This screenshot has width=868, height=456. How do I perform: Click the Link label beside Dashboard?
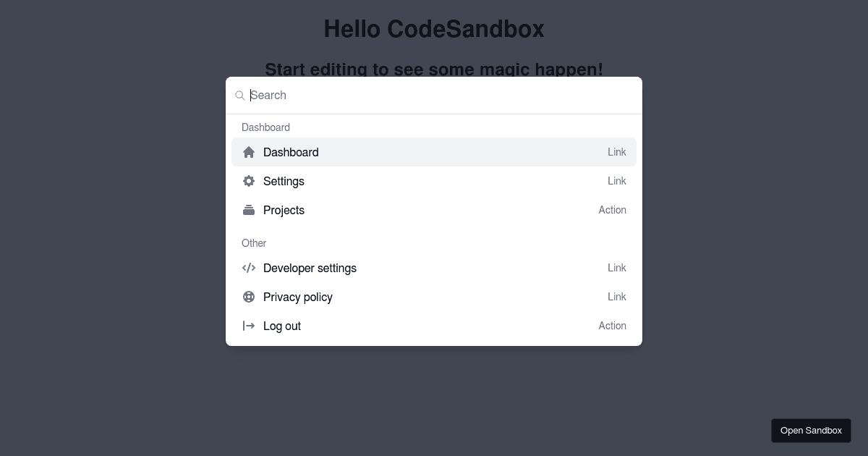pos(617,152)
